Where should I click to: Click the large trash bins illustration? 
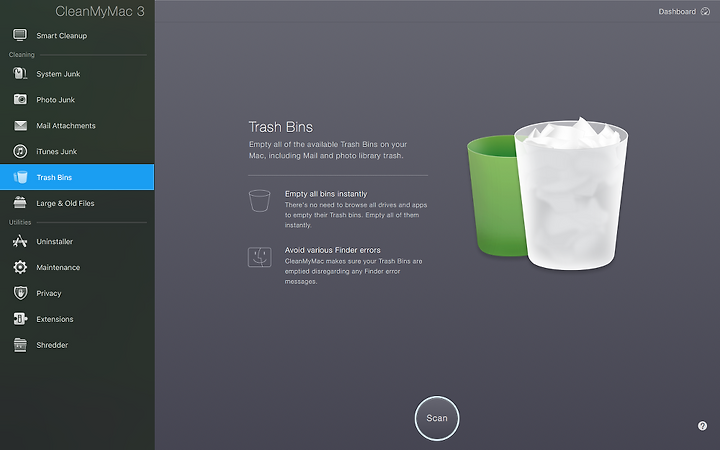coord(547,194)
